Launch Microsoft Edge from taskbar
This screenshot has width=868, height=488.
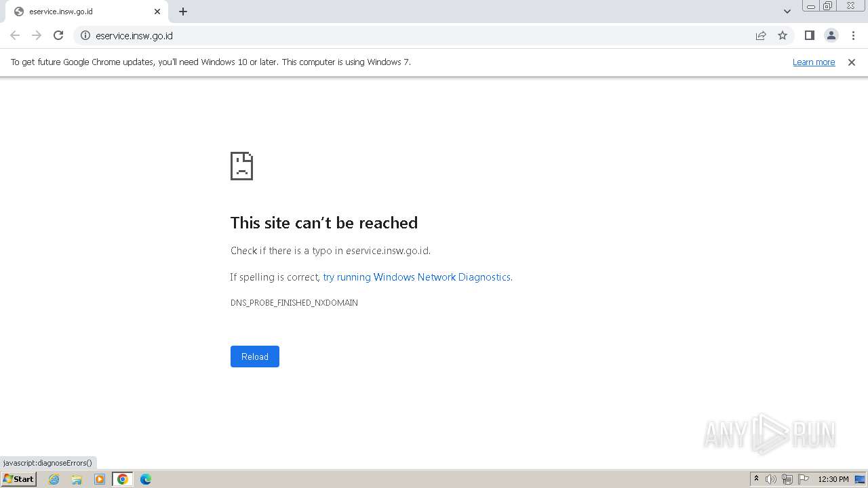pyautogui.click(x=146, y=479)
